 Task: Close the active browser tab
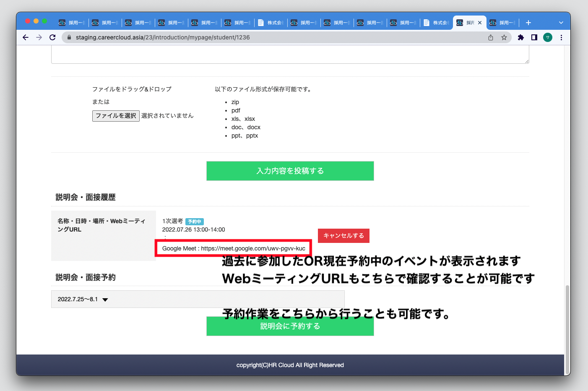480,23
